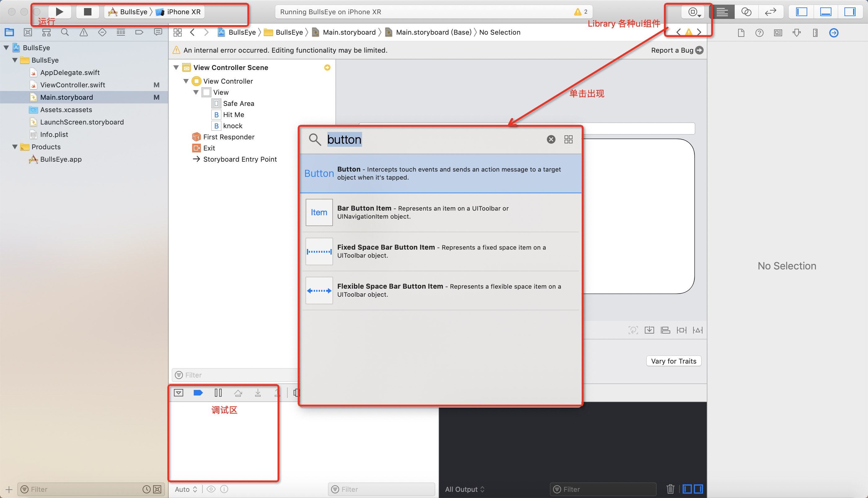Select ViewController.swift file
The height and width of the screenshot is (498, 868).
[73, 84]
